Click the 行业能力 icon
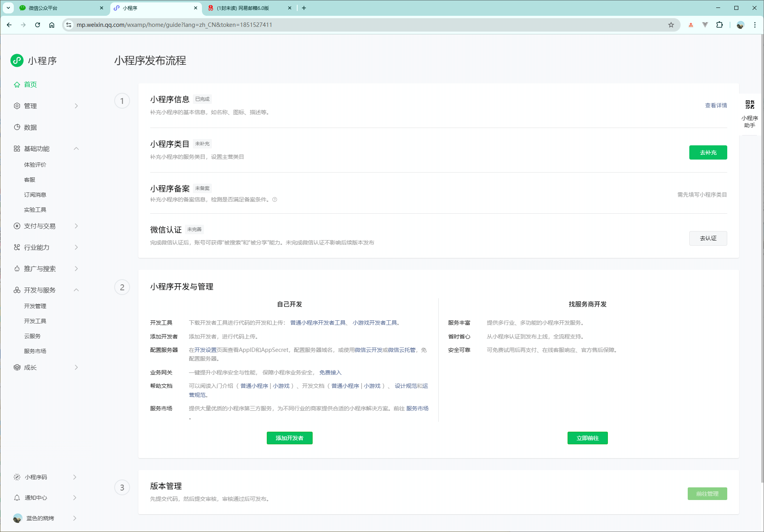The width and height of the screenshot is (764, 532). point(17,247)
